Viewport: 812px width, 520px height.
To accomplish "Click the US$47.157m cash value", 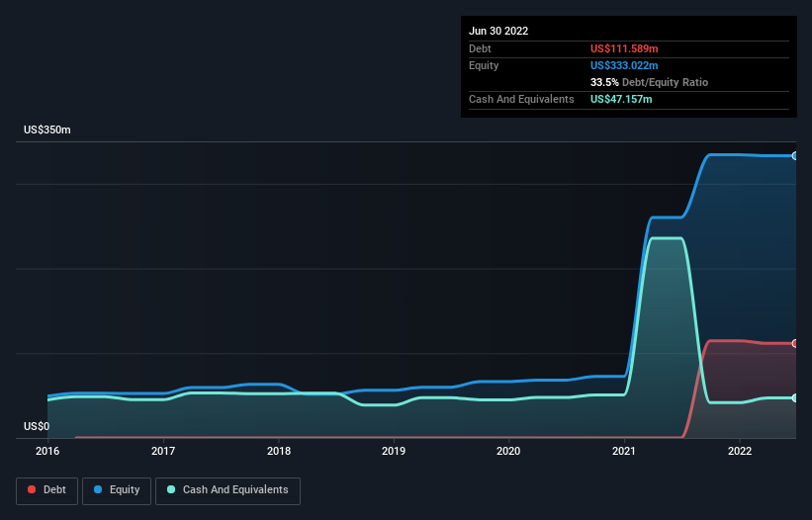I will [621, 99].
